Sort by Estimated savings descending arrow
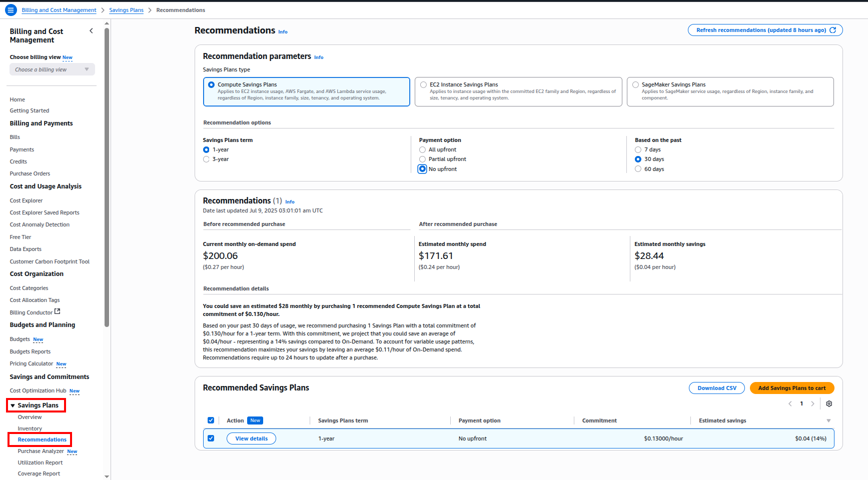 click(828, 421)
